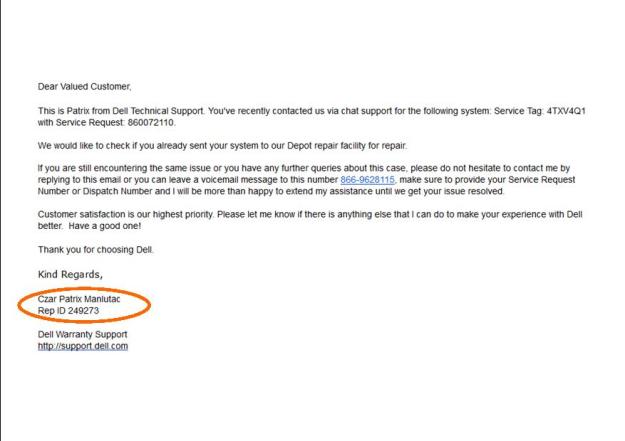Click "Customer satisfaction is our highest priority" sentence

(x=150, y=214)
